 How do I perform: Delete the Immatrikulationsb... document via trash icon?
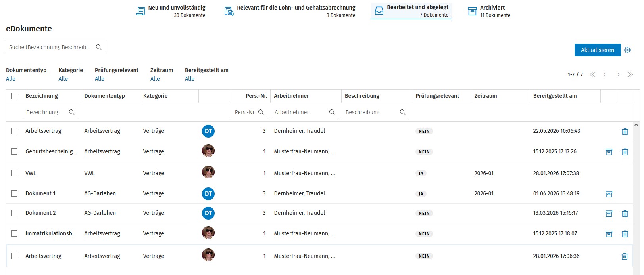(x=625, y=234)
